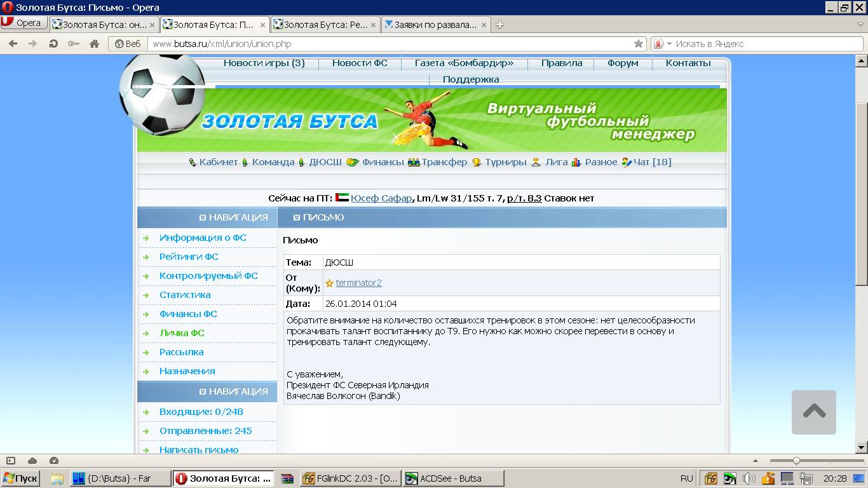Image resolution: width=868 pixels, height=488 pixels.
Task: Toggle the Opera panel icon in status bar
Action: pyautogui.click(x=11, y=461)
